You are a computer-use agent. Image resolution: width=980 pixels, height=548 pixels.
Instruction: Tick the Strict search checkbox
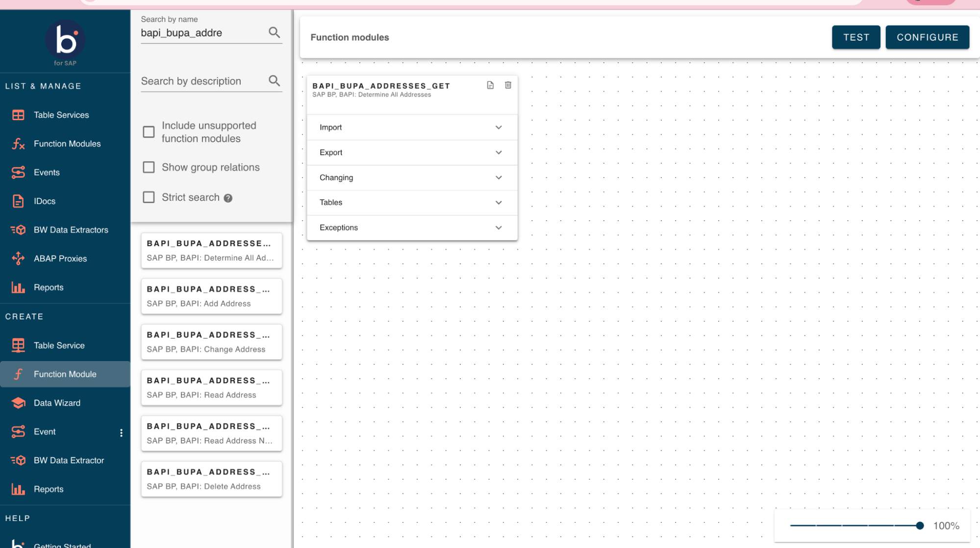pos(149,197)
